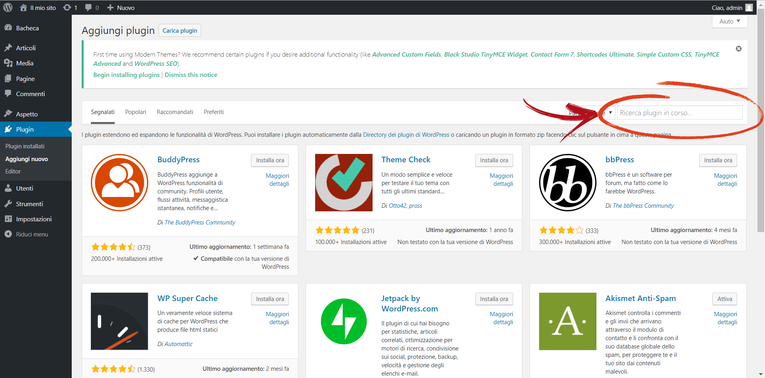Image resolution: width=765 pixels, height=378 pixels.
Task: Open the Shortcodes Ultimate link
Action: [605, 55]
